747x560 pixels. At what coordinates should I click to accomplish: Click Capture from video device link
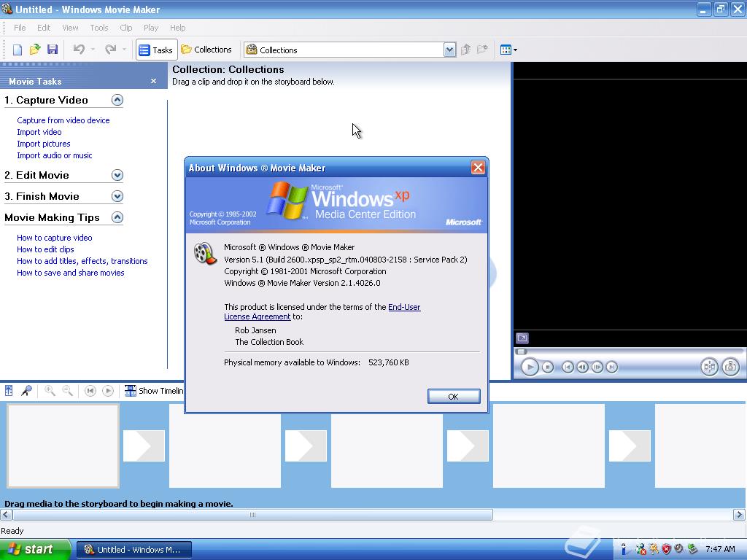(x=63, y=120)
